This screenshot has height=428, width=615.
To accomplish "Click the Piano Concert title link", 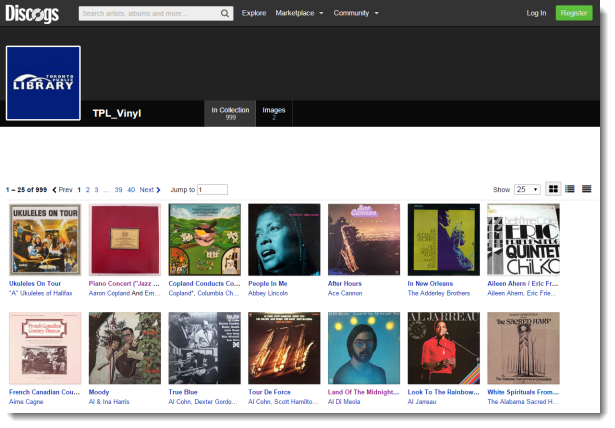I will point(124,284).
